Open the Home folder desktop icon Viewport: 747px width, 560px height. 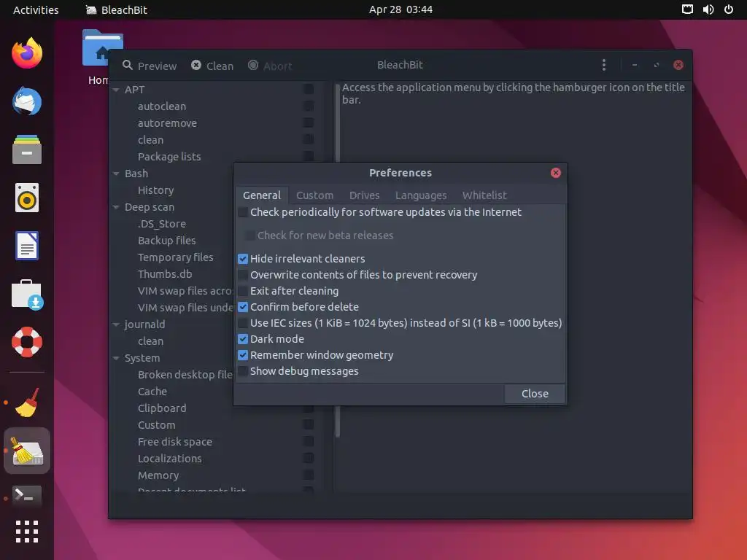pos(102,57)
